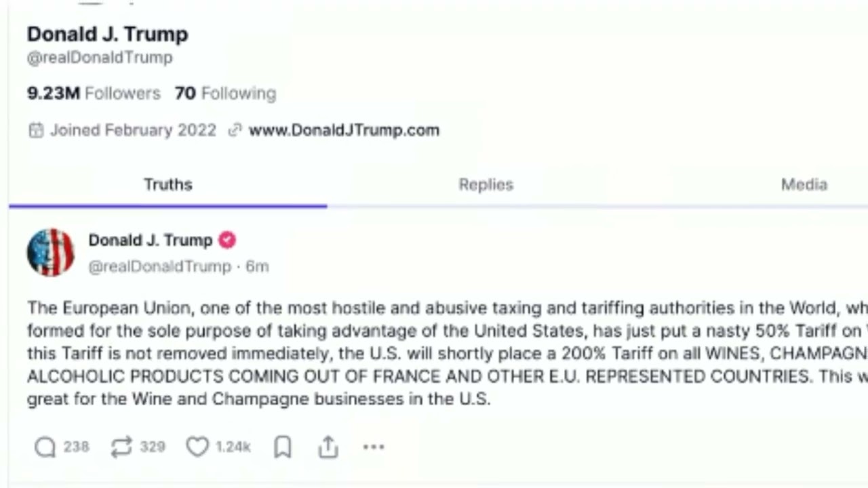Open the three-dot more options menu
The image size is (868, 488).
click(374, 447)
